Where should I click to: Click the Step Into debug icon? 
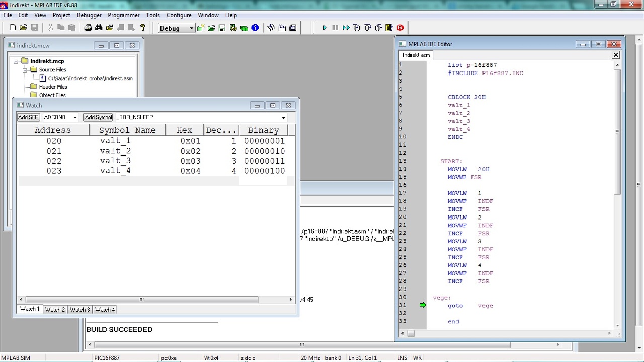pos(357,28)
